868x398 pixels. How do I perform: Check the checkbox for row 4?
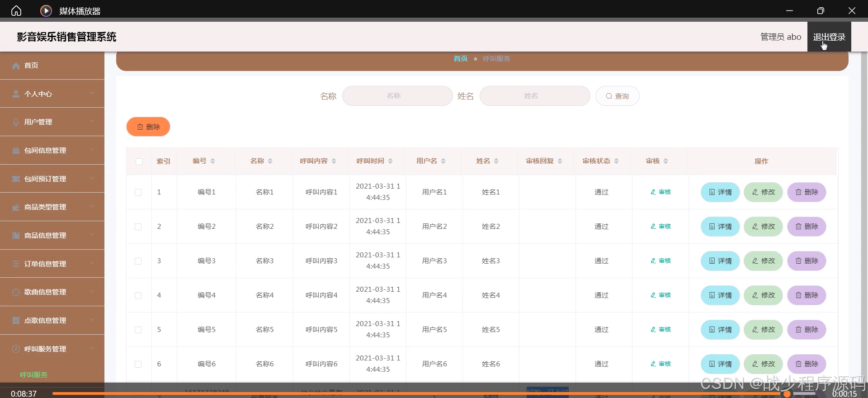[138, 295]
